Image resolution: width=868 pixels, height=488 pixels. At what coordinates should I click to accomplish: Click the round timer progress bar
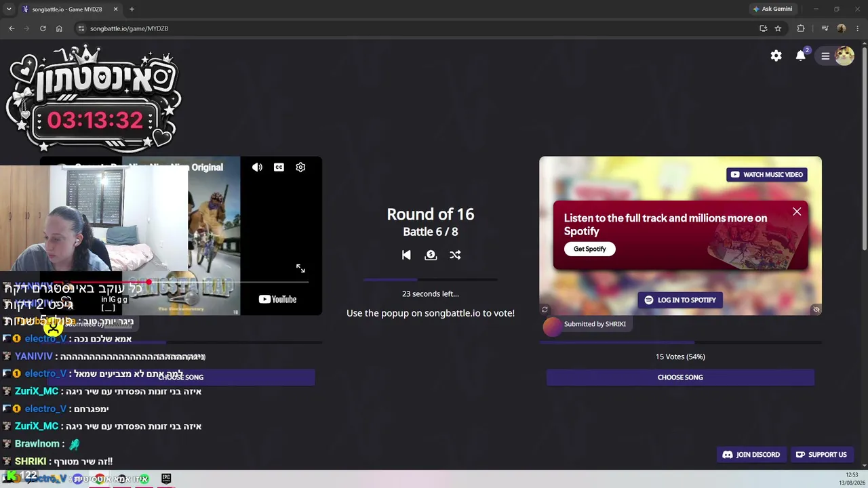pos(431,279)
